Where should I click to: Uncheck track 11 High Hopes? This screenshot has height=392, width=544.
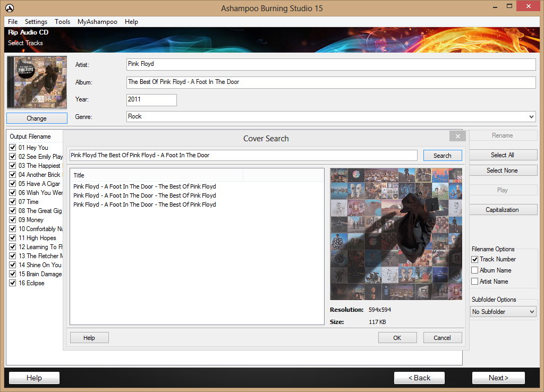click(13, 237)
